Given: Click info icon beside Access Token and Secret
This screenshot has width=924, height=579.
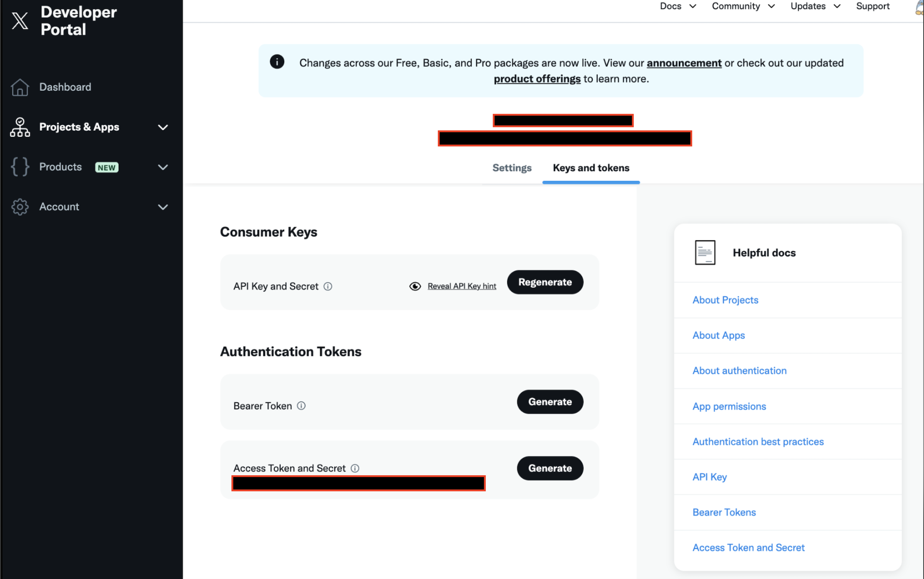Looking at the screenshot, I should pyautogui.click(x=355, y=468).
